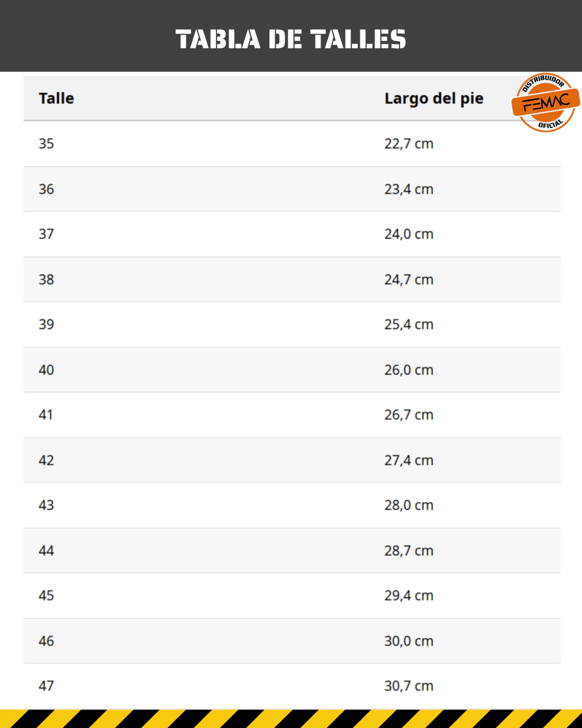This screenshot has width=582, height=728.
Task: Click the 22,7 cm foot length value
Action: click(409, 144)
